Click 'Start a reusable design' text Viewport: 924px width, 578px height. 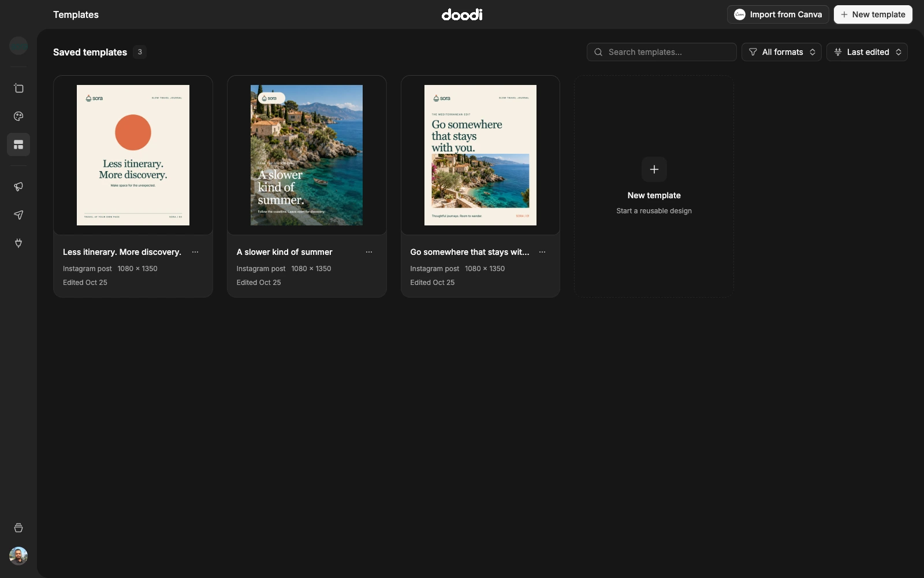654,211
